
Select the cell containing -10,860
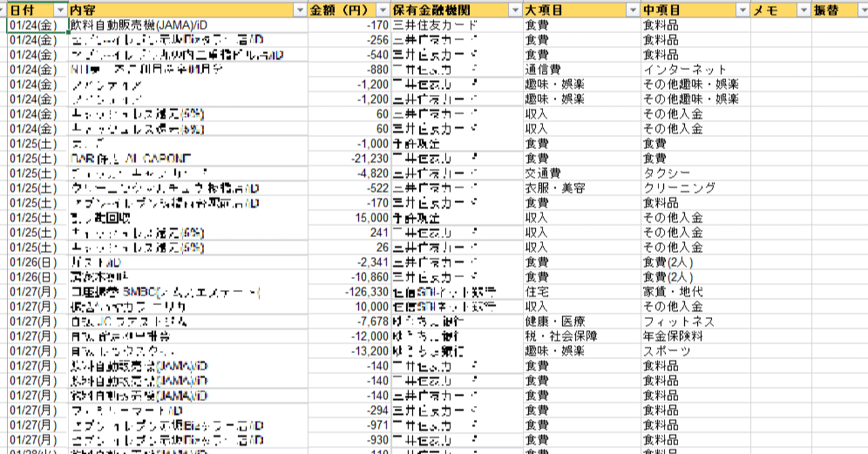349,277
